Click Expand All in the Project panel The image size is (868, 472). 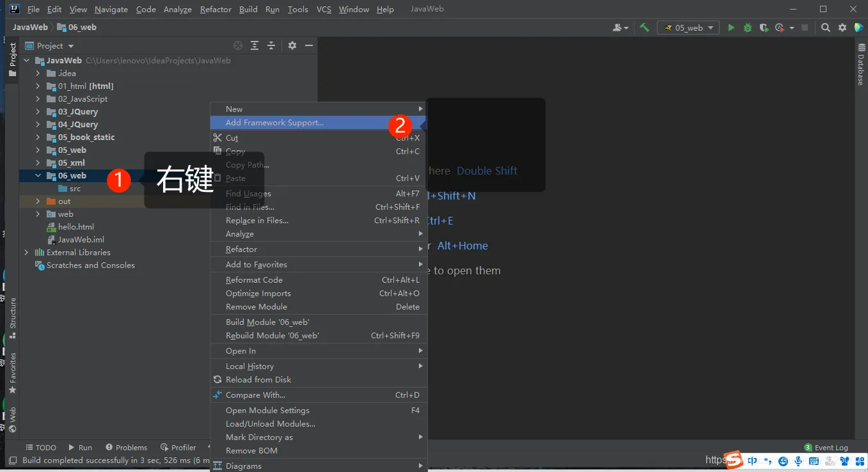[x=255, y=45]
